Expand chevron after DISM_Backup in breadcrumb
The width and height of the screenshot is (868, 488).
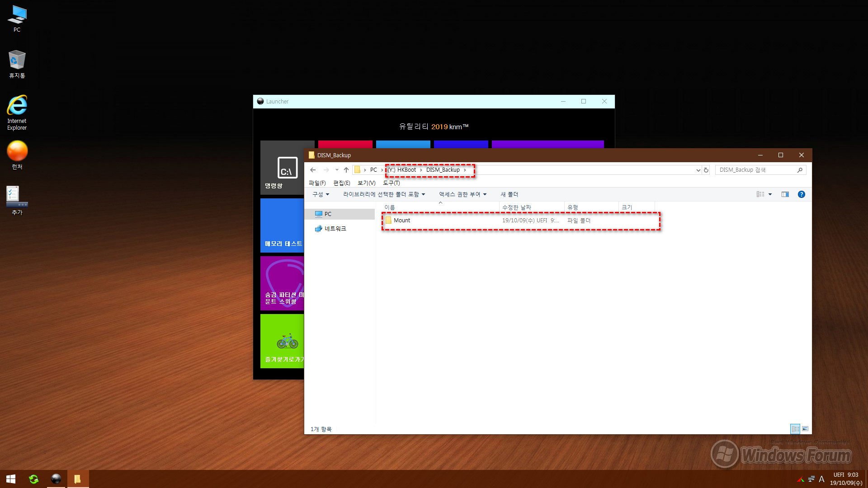465,170
